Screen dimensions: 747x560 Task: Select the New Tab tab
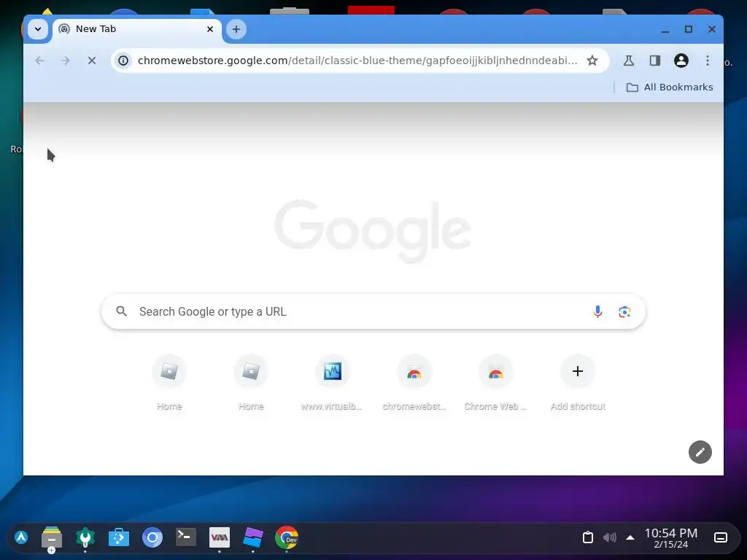pos(136,29)
